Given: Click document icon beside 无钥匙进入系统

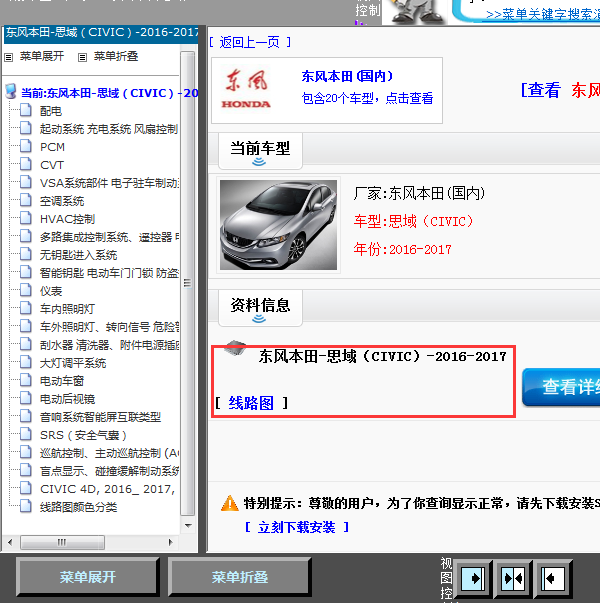Looking at the screenshot, I should pos(26,254).
